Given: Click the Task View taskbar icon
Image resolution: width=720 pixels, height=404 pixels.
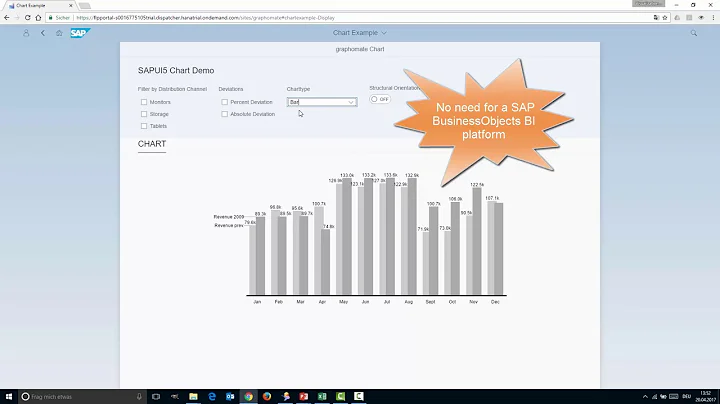Looking at the screenshot, I should coord(156,396).
